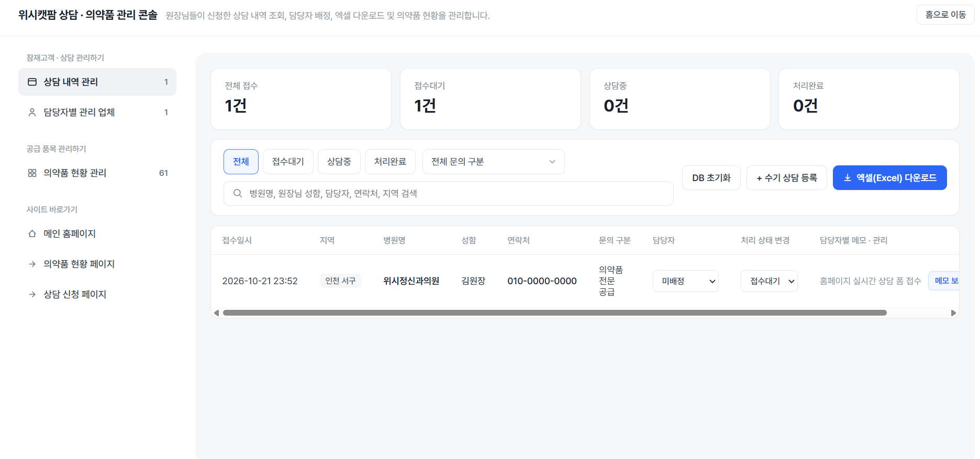The width and height of the screenshot is (980, 459).
Task: Filter by the 상담중 status tab
Action: (339, 162)
